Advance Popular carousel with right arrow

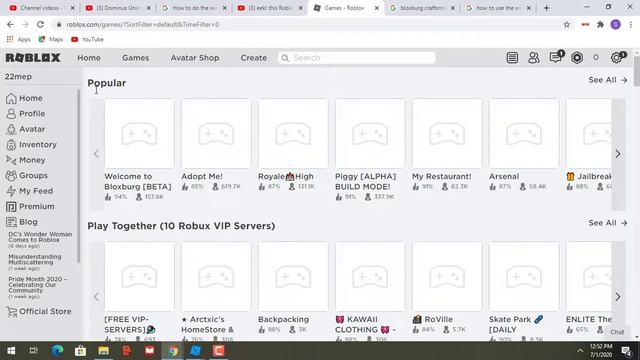618,154
